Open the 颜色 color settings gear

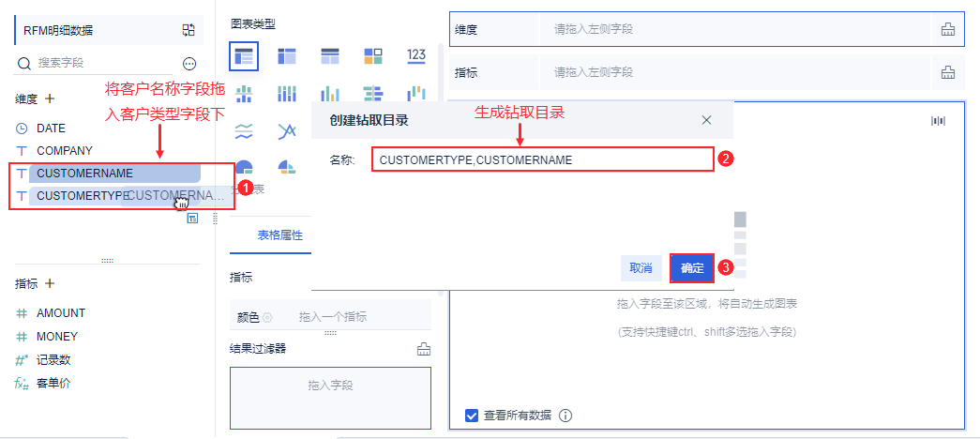tap(267, 317)
